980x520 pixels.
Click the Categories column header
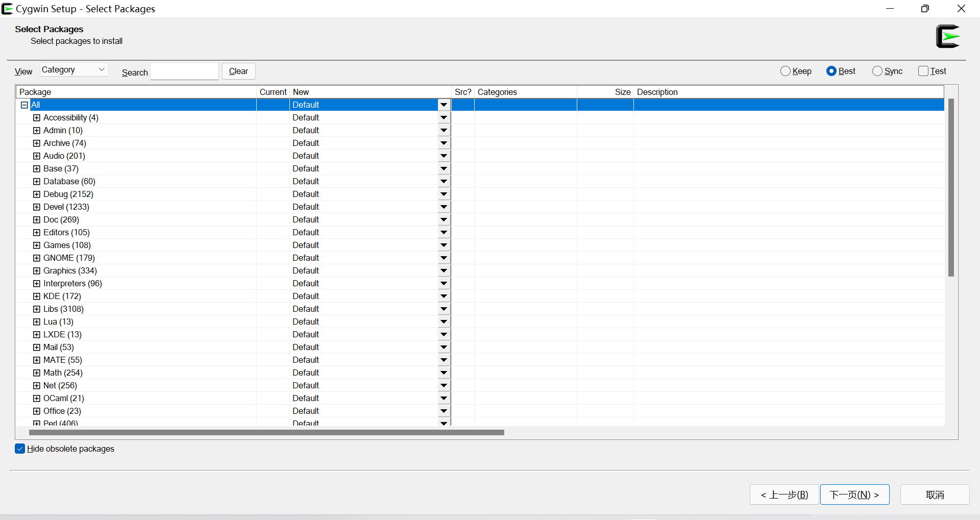(x=526, y=92)
